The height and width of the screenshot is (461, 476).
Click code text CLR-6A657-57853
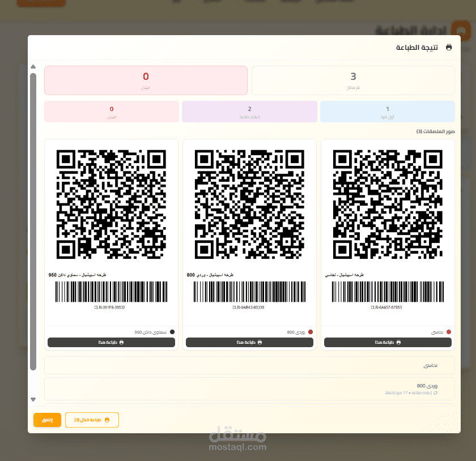pos(386,308)
